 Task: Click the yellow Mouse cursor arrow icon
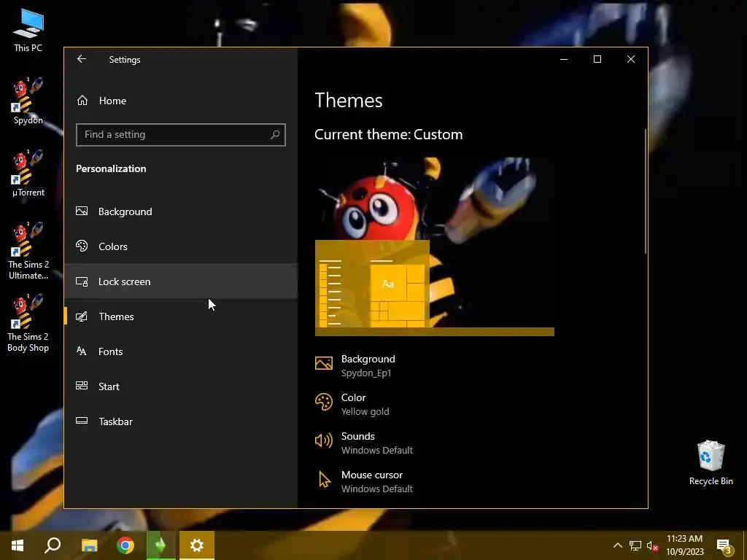[325, 480]
